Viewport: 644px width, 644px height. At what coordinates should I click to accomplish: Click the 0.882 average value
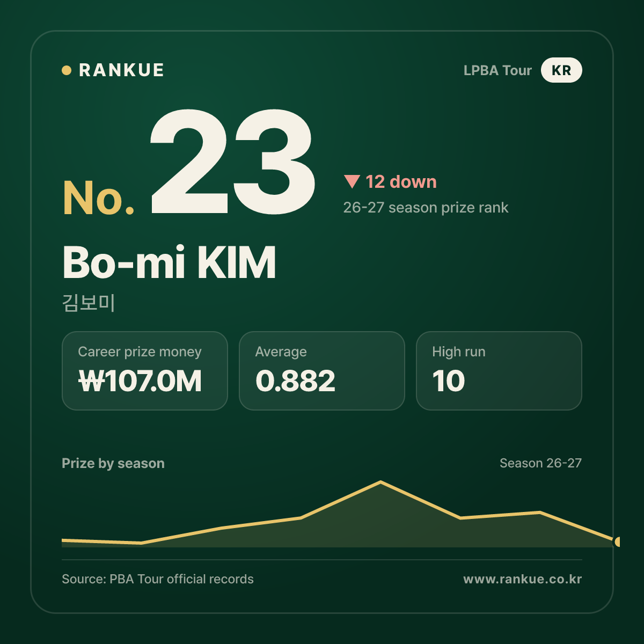click(x=295, y=381)
